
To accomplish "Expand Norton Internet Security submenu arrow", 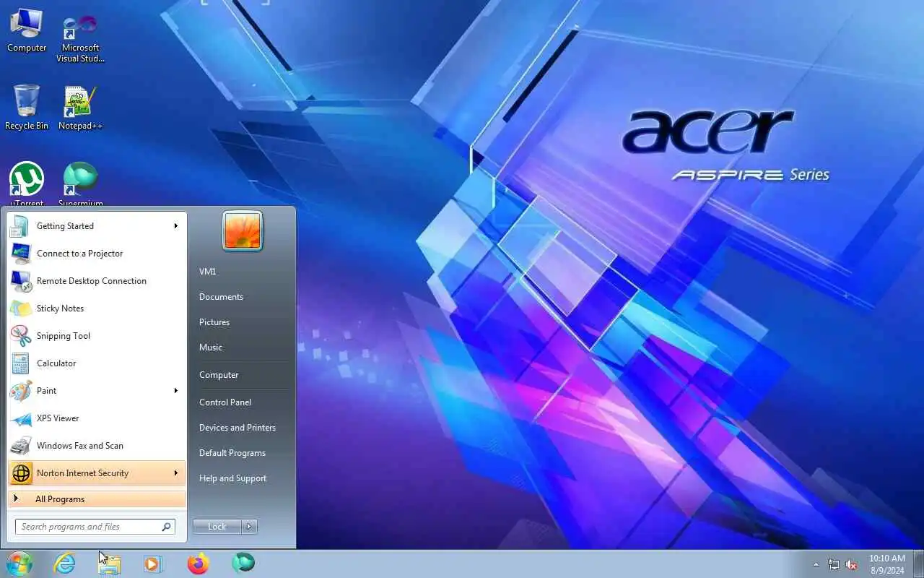I will (x=175, y=473).
